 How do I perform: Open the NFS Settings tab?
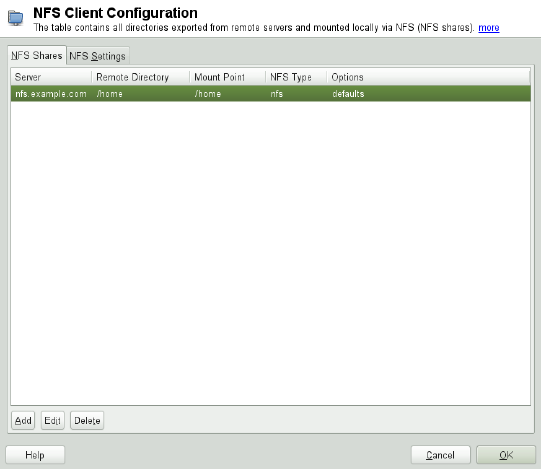click(98, 56)
